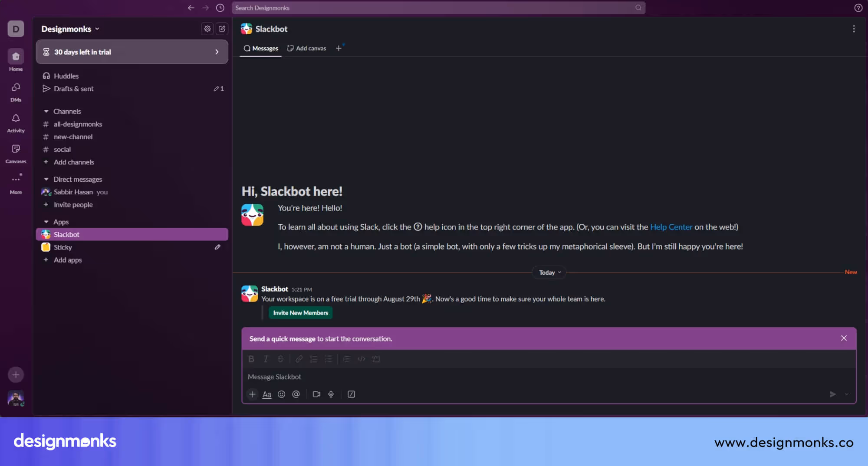This screenshot has height=466, width=868.
Task: Toggle bold formatting
Action: [x=251, y=359]
